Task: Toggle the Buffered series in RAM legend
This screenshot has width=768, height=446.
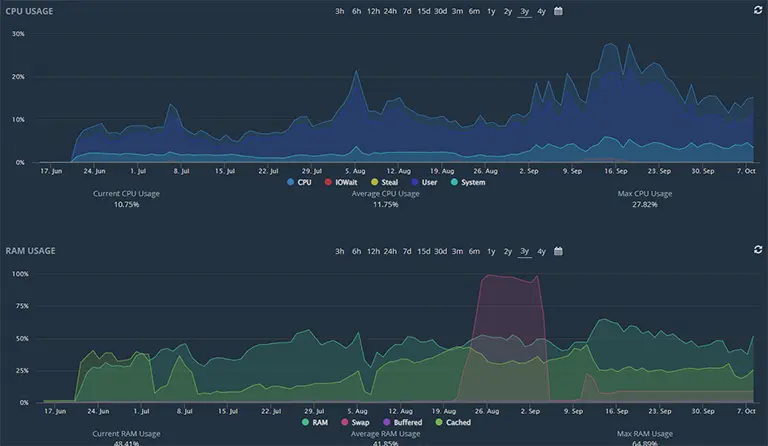Action: point(400,423)
